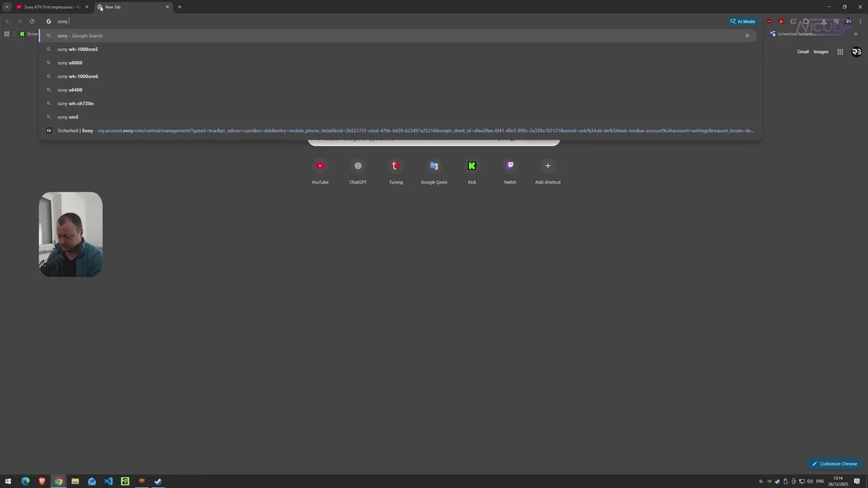
Task: Open the Chrome profile avatar in toolbar
Action: [848, 21]
